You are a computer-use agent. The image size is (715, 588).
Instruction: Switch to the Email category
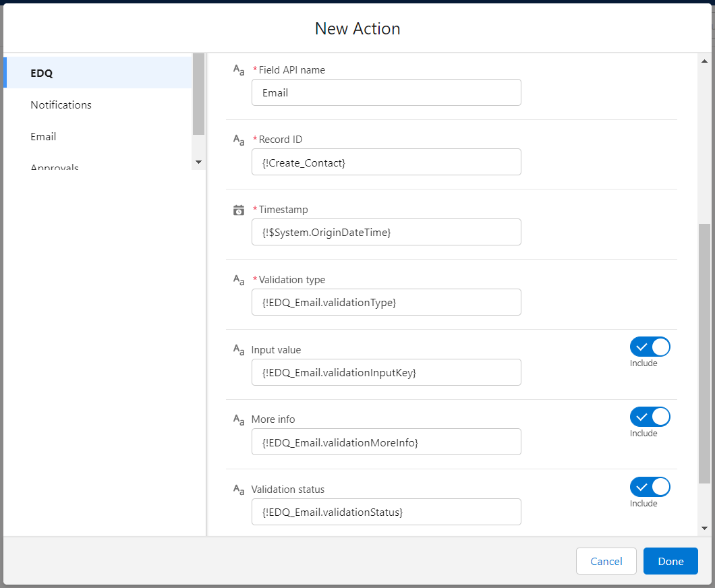click(43, 136)
